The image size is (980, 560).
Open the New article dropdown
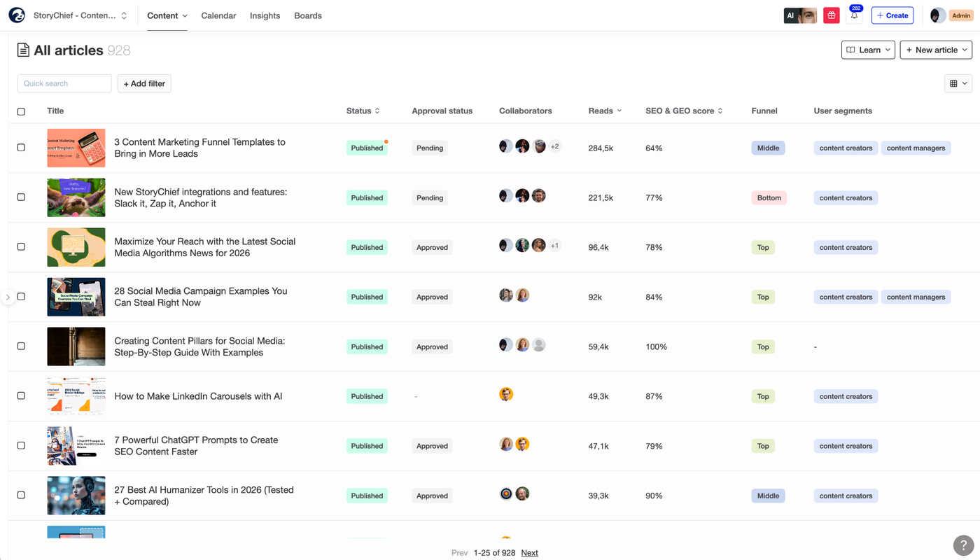(936, 50)
